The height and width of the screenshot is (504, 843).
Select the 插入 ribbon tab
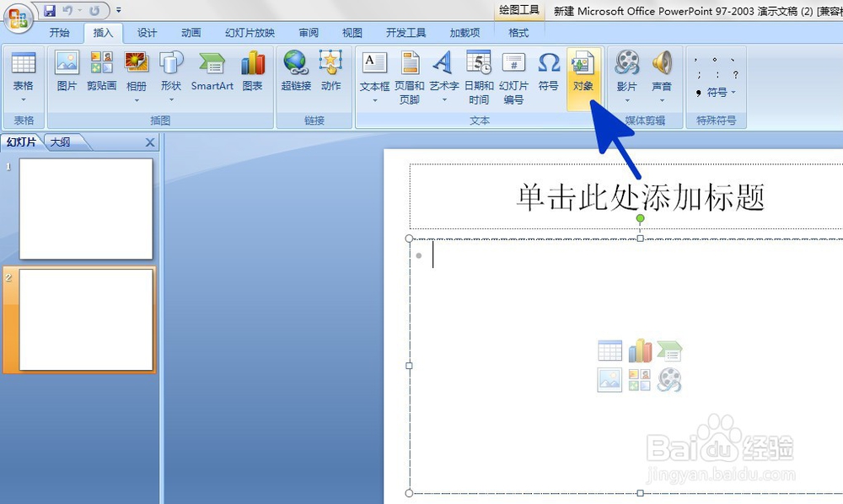[x=103, y=33]
